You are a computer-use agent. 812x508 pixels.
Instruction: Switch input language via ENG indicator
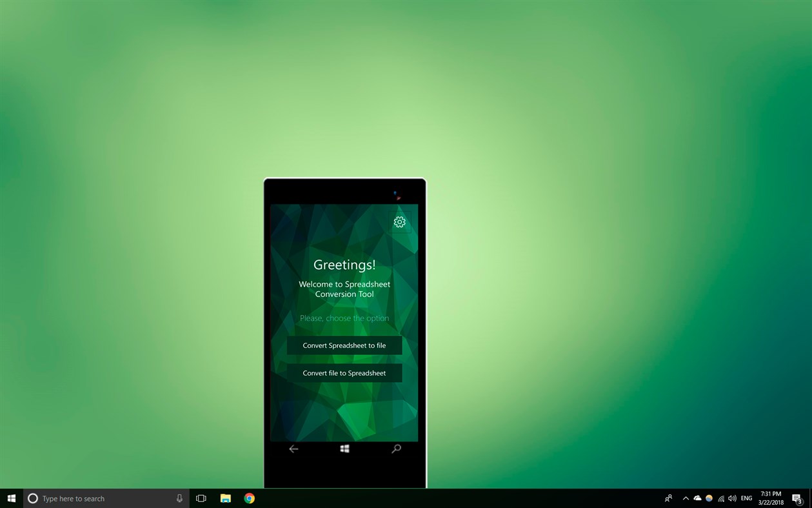pos(746,498)
